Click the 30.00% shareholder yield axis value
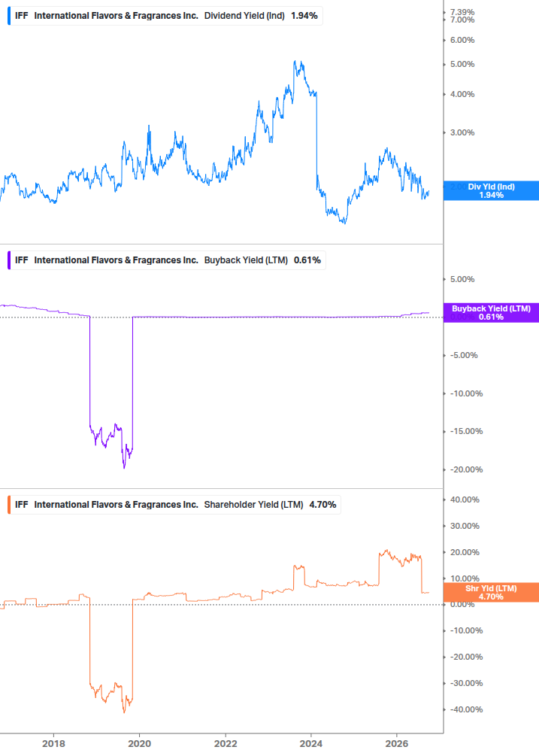This screenshot has width=539, height=756. pyautogui.click(x=465, y=527)
